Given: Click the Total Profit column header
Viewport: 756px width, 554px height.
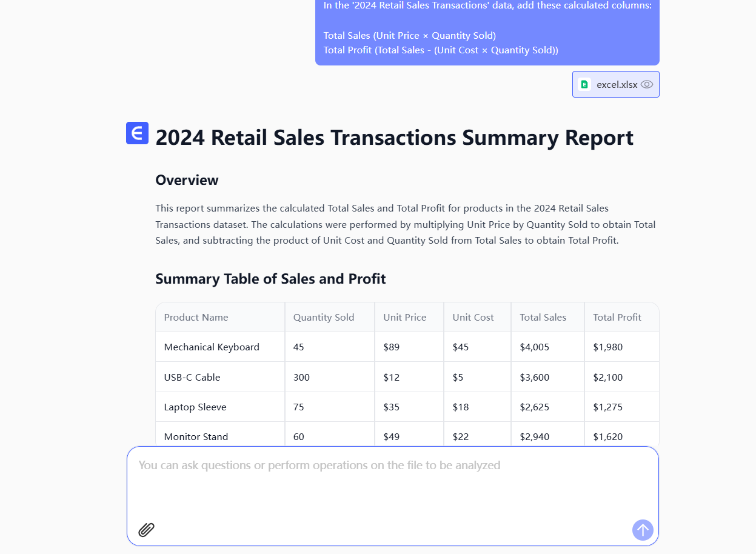Looking at the screenshot, I should [617, 317].
